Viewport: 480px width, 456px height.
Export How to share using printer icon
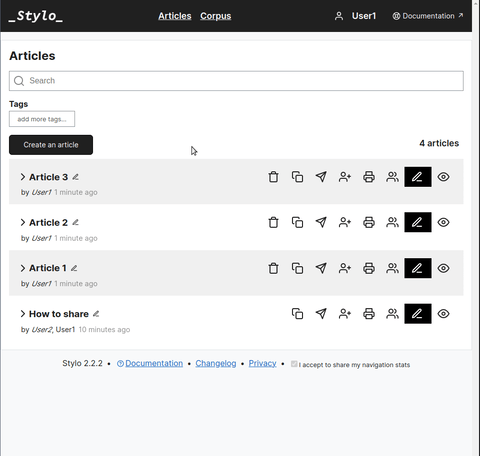[369, 314]
